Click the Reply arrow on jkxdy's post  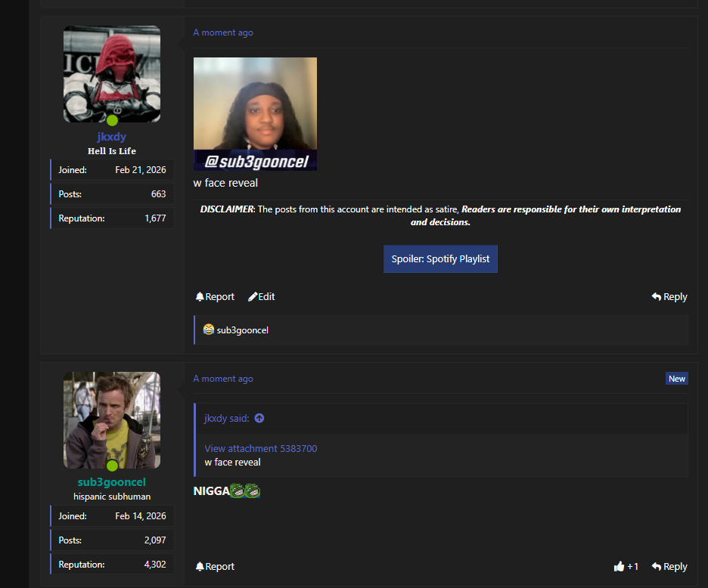[x=656, y=296]
